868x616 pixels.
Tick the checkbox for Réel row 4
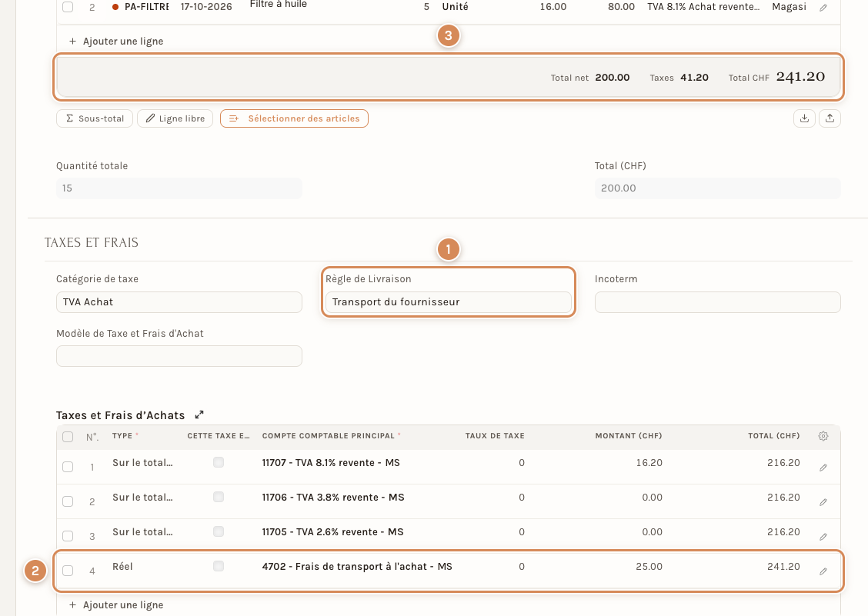pos(68,571)
